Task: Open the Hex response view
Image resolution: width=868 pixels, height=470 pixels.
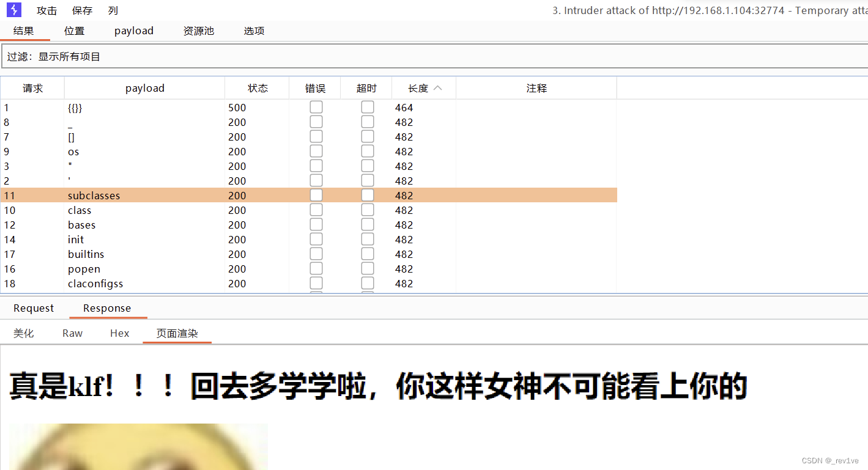Action: coord(120,333)
